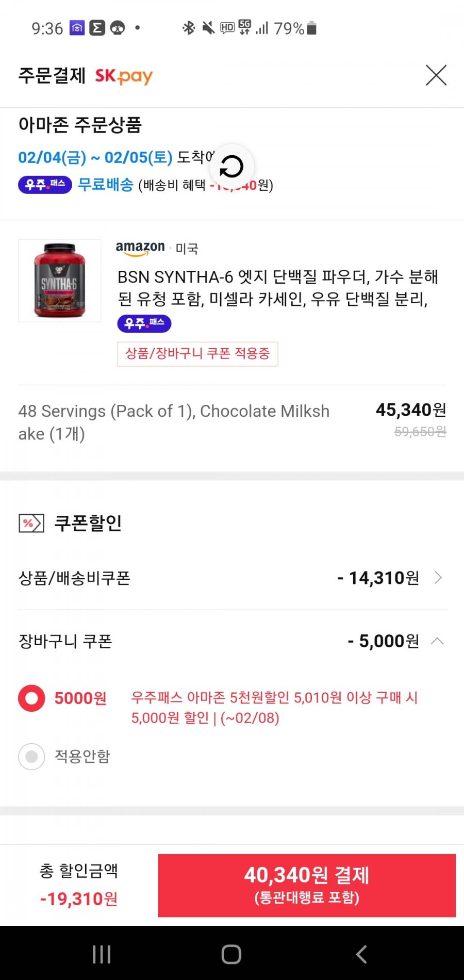Screen dimensions: 464x980
Task: Tap the 상품/장바구니 쿠폰 적용중 tag
Action: point(198,354)
